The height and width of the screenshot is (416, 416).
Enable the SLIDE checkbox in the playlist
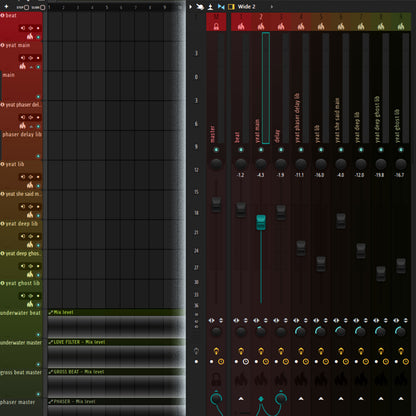42,7
